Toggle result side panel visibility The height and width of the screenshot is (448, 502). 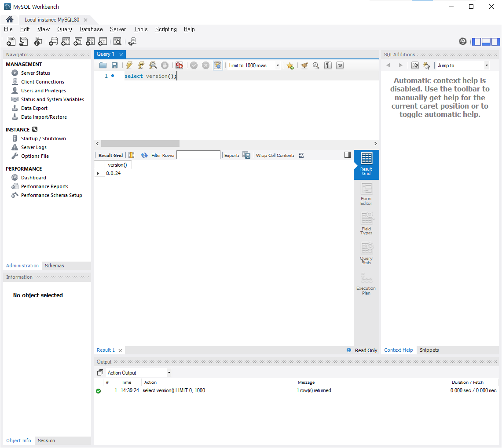348,155
